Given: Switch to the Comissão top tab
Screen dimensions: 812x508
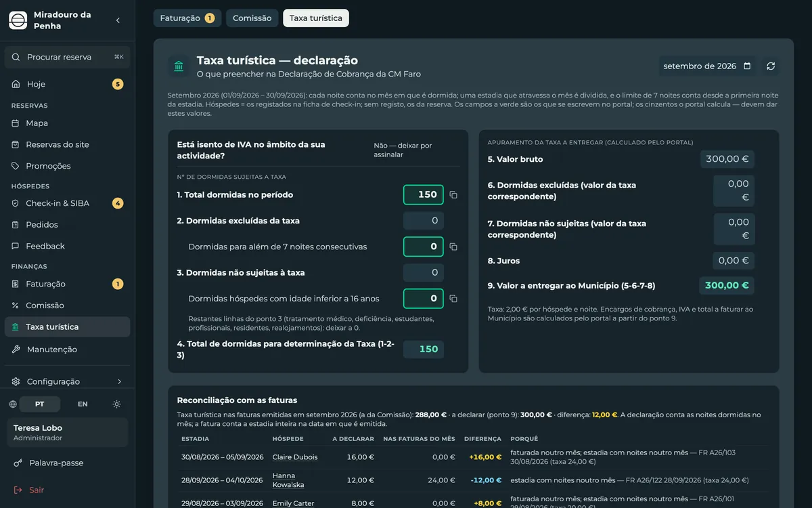Looking at the screenshot, I should point(252,18).
